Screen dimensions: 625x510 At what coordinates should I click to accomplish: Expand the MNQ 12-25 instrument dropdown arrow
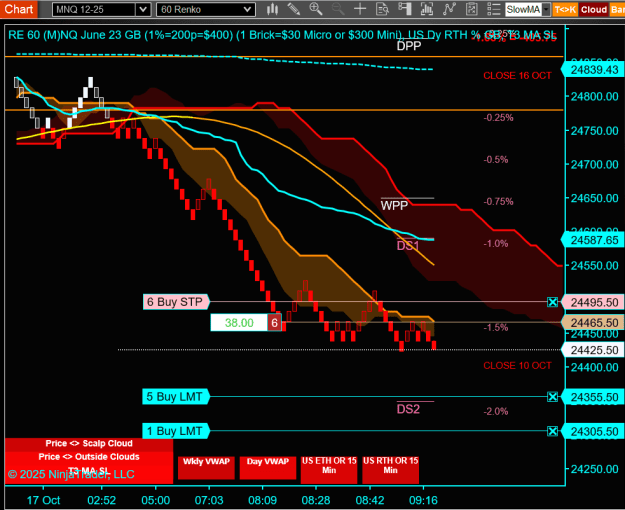click(143, 10)
